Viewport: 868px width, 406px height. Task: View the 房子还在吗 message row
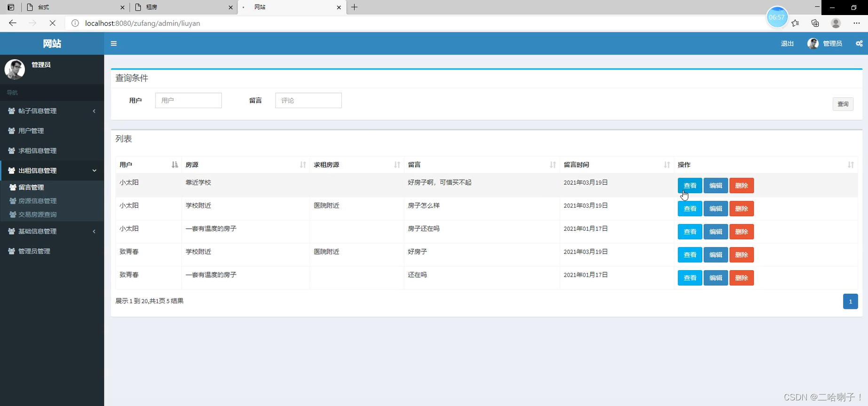(x=690, y=232)
